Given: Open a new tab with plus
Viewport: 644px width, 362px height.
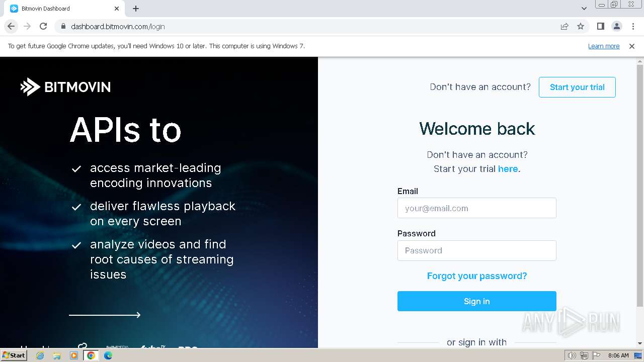Looking at the screenshot, I should tap(136, 9).
